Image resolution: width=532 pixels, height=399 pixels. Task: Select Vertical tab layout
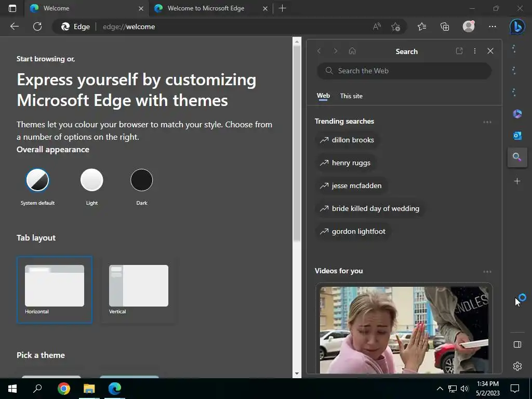pyautogui.click(x=138, y=290)
